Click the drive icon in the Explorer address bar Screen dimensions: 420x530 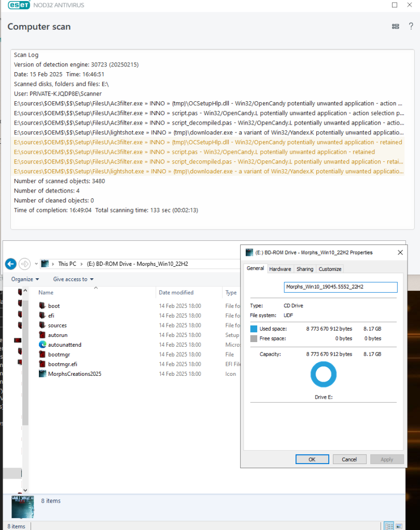[45, 264]
